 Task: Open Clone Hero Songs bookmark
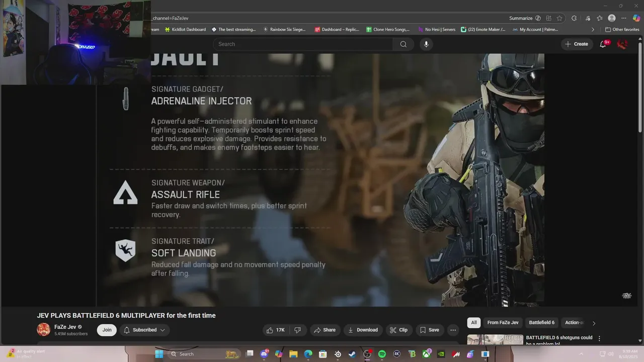tap(388, 30)
